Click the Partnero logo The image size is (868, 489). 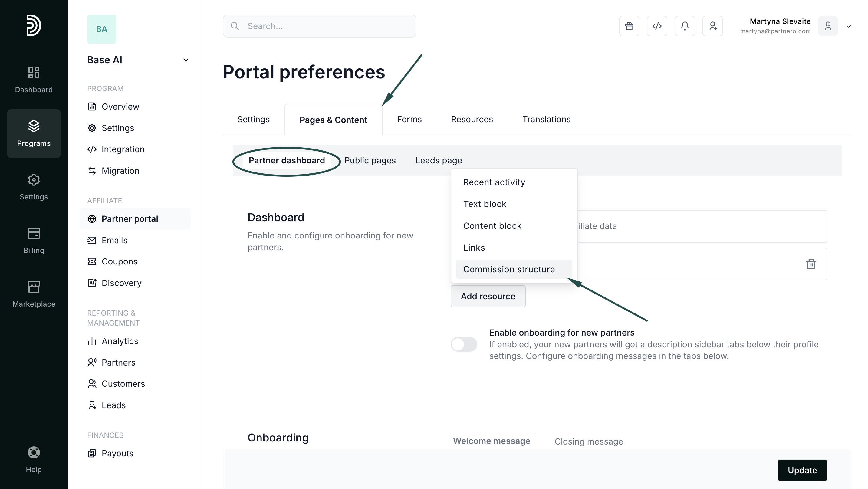34,25
